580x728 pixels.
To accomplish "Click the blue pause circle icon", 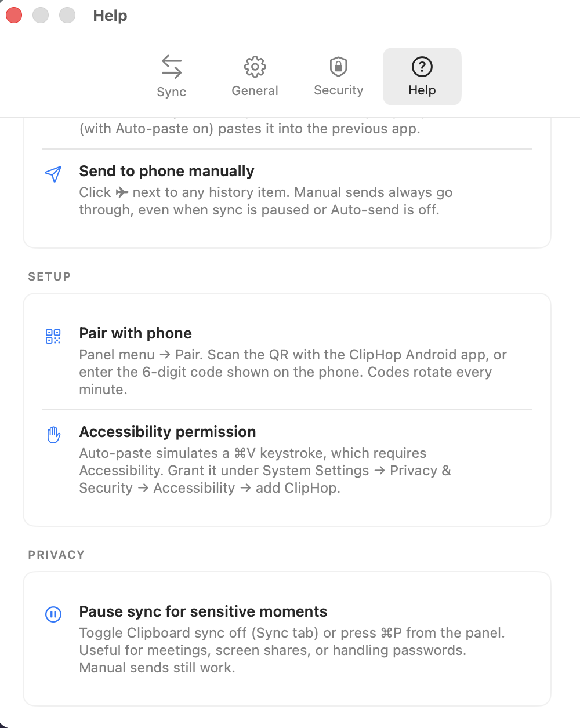I will (53, 614).
